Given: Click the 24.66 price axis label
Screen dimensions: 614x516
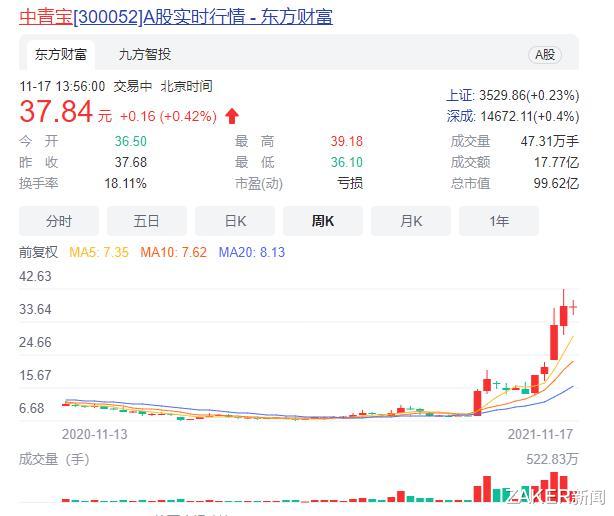Looking at the screenshot, I should 35,343.
